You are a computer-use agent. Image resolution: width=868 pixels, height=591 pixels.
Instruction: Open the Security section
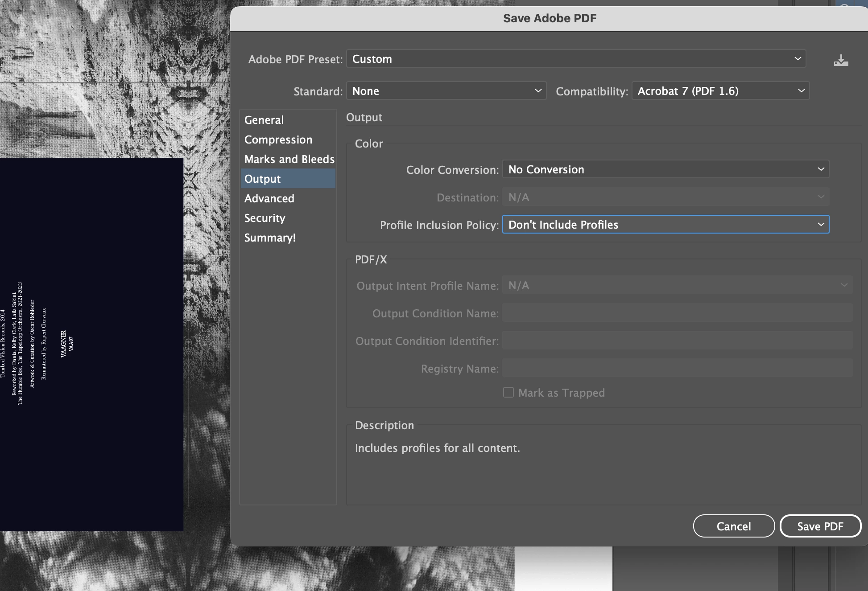pyautogui.click(x=265, y=218)
